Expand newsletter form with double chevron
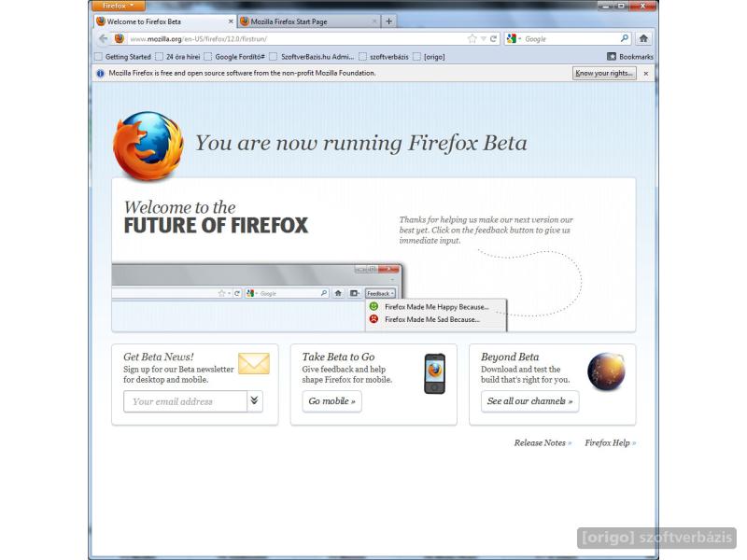This screenshot has width=747, height=560. [x=255, y=401]
